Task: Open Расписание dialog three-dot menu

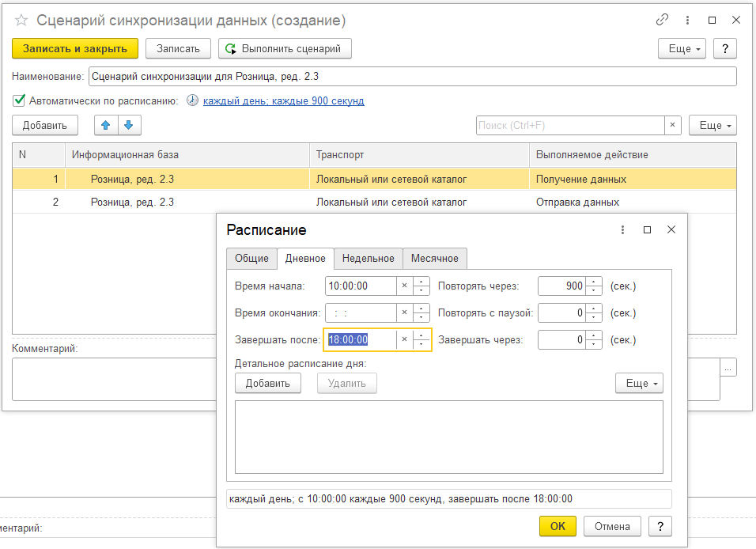Action: 622,229
